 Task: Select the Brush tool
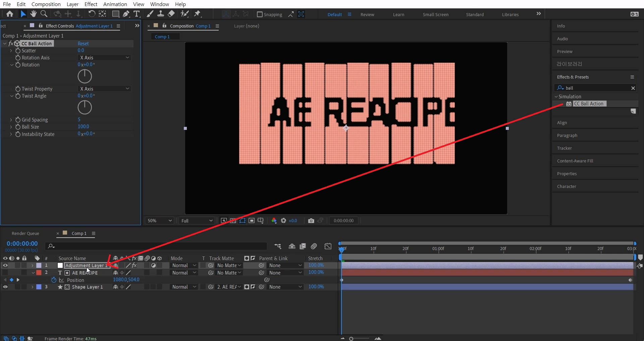coord(150,14)
